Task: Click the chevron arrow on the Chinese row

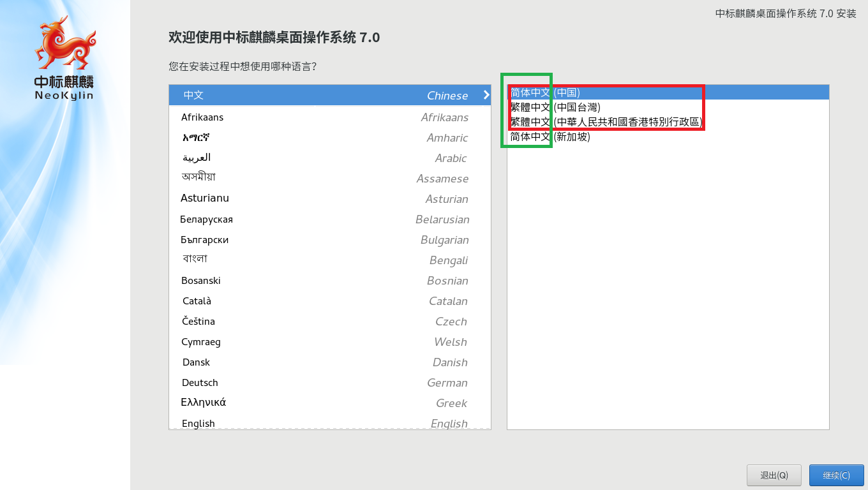Action: pos(486,95)
